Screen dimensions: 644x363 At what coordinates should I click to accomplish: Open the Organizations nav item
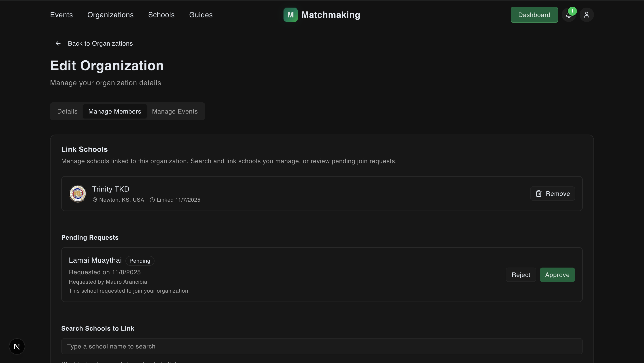point(110,15)
